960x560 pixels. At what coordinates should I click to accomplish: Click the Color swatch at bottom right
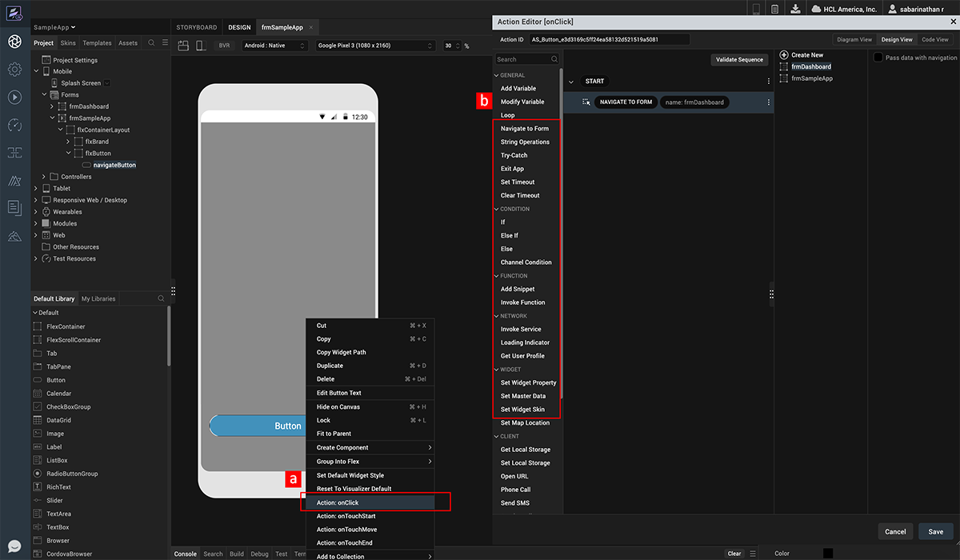coord(827,553)
